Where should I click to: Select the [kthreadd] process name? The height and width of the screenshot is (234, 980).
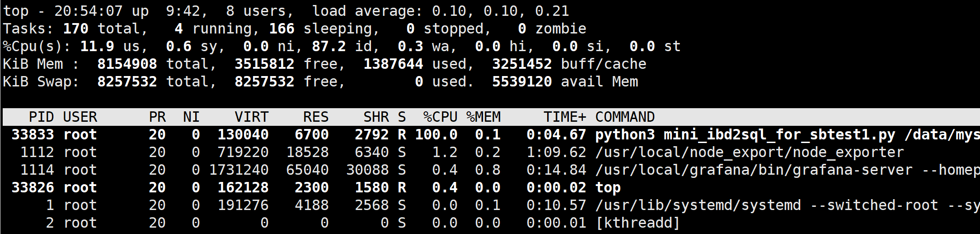pos(638,223)
